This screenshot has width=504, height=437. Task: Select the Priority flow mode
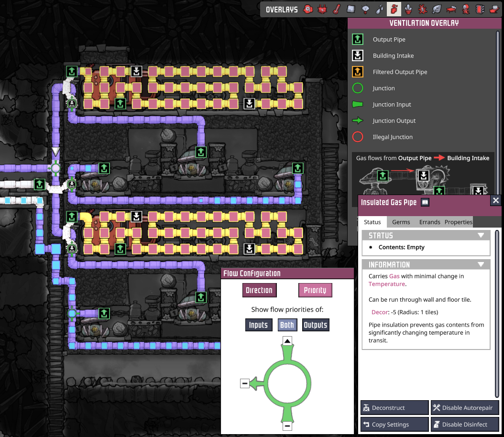pyautogui.click(x=315, y=290)
